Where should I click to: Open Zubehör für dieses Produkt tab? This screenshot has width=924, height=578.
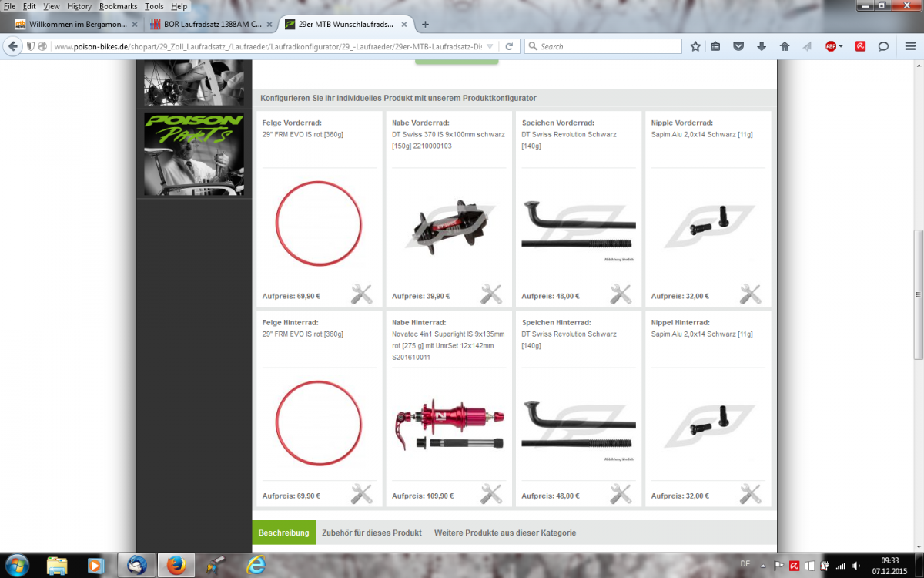[x=371, y=533]
